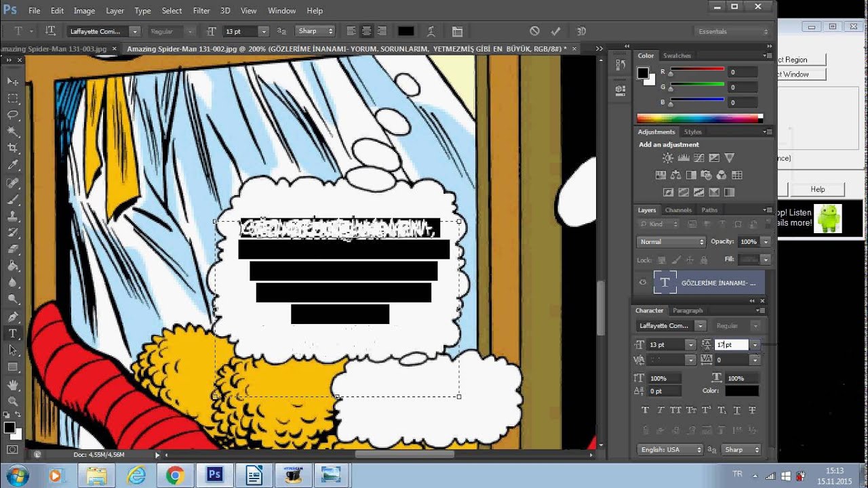This screenshot has width=868, height=488.
Task: Toggle All Caps in Character panel
Action: tap(676, 410)
